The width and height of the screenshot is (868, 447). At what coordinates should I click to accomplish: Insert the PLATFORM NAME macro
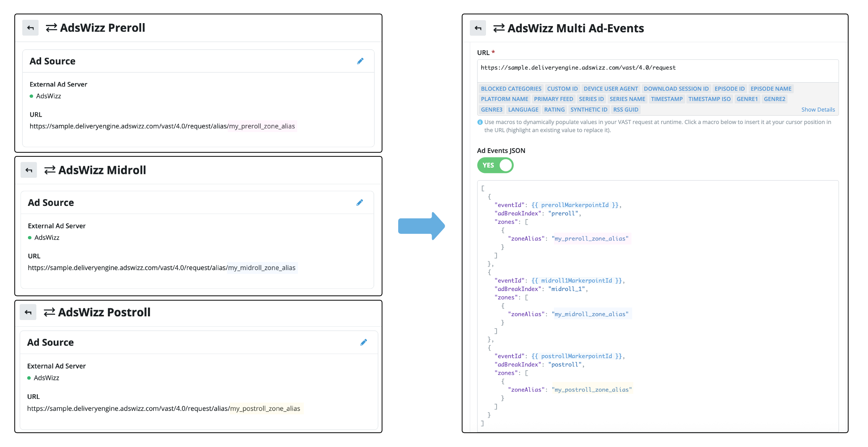pyautogui.click(x=504, y=99)
